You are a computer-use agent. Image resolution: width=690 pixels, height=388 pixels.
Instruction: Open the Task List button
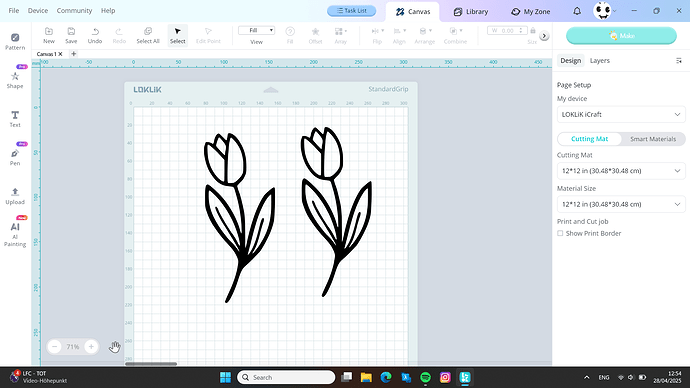pos(352,11)
